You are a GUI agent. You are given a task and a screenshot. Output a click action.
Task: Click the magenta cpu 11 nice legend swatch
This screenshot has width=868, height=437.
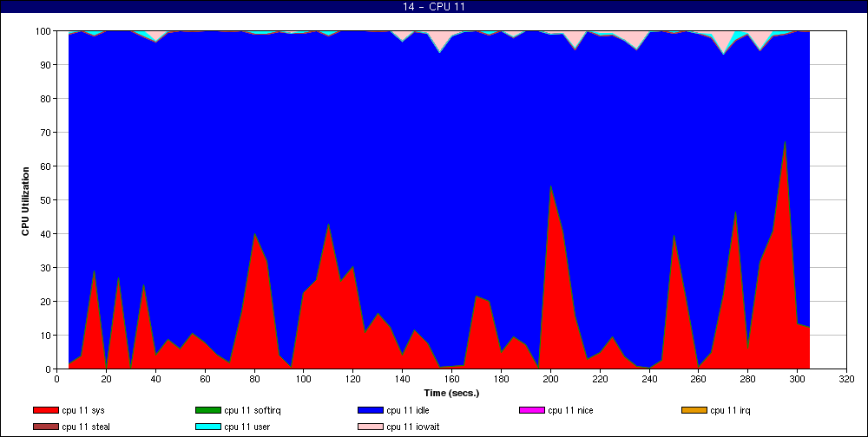coord(531,410)
